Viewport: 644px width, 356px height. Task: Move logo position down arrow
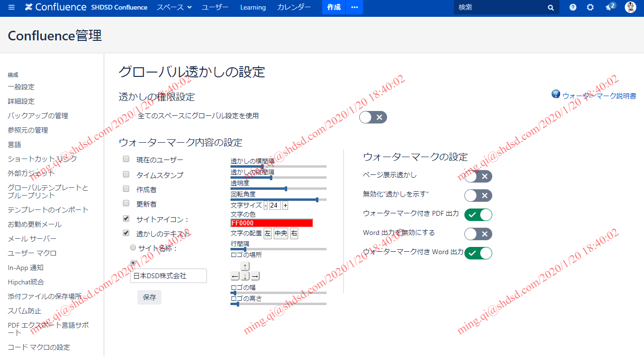[245, 276]
